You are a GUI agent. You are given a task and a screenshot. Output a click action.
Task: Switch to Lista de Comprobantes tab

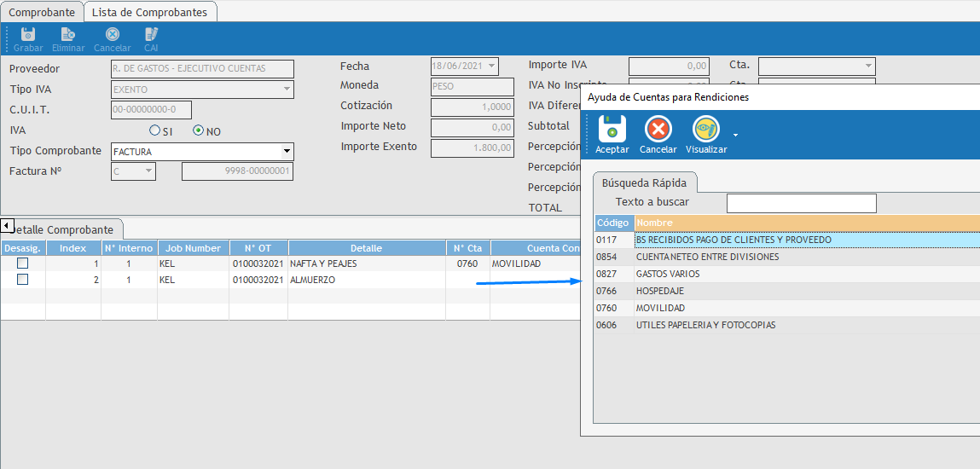(x=150, y=12)
